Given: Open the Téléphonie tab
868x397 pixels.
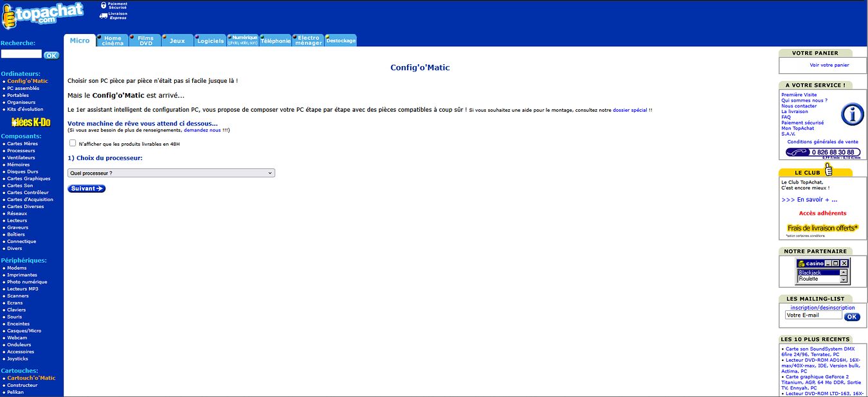Looking at the screenshot, I should pos(276,40).
